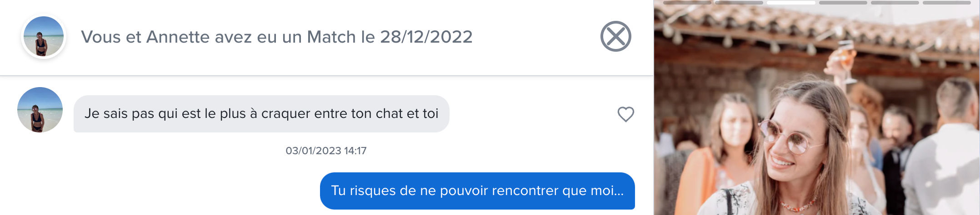Jump to the fourth photo indicator bar
Screen dimensions: 980x215
point(843,3)
